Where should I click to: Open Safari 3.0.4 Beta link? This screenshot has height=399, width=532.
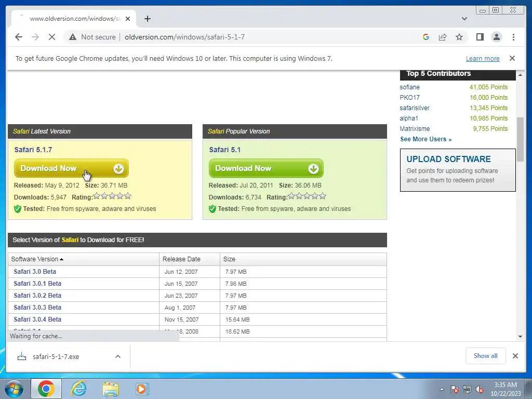(x=37, y=319)
